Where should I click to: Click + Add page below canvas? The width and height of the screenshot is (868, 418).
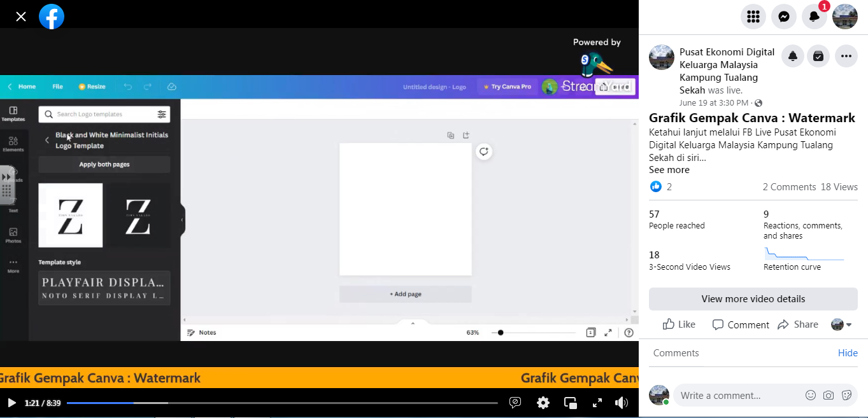click(x=406, y=294)
